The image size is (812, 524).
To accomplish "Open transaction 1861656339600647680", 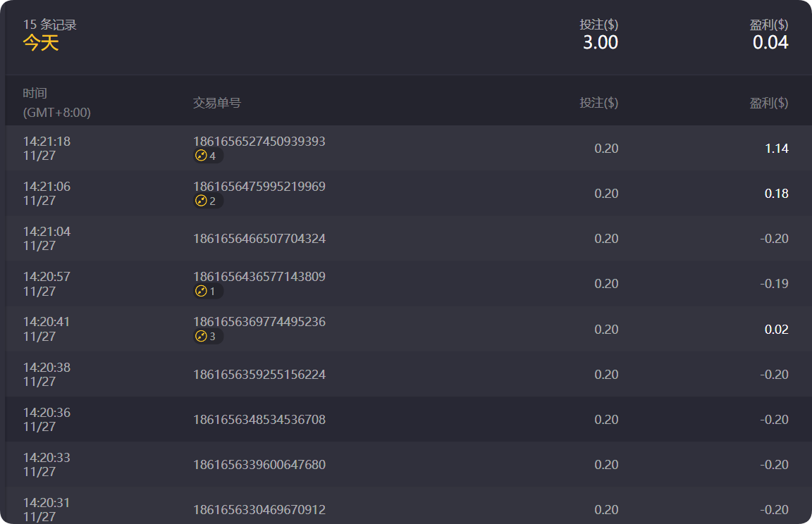I will click(259, 465).
